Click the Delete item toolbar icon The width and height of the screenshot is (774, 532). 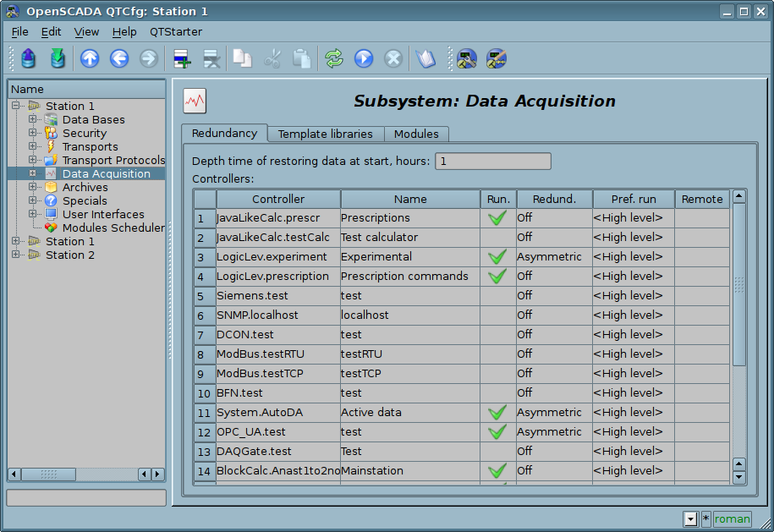(x=211, y=58)
